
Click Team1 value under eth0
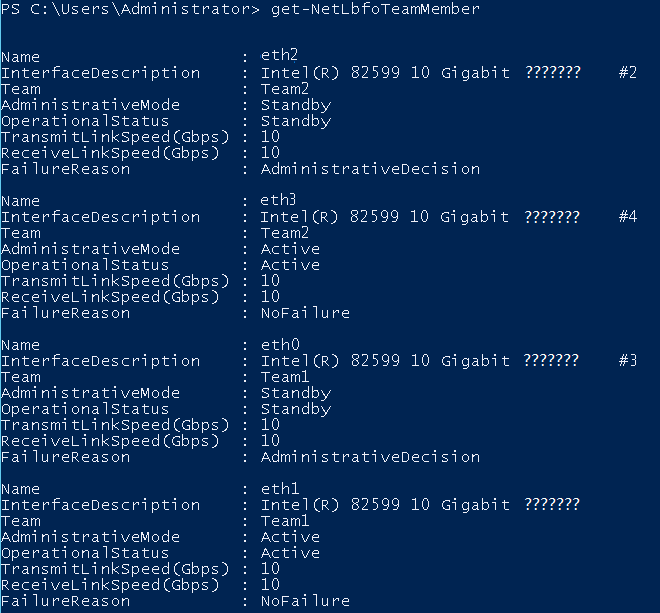[285, 377]
